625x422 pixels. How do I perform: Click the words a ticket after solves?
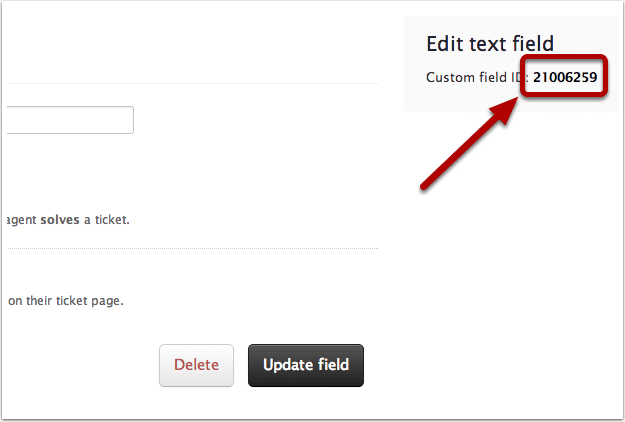[x=107, y=220]
